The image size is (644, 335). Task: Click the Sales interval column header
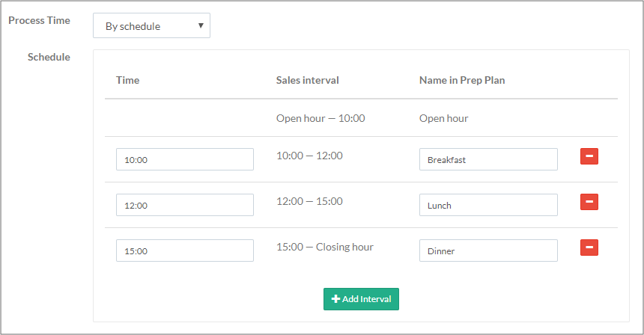coord(307,80)
